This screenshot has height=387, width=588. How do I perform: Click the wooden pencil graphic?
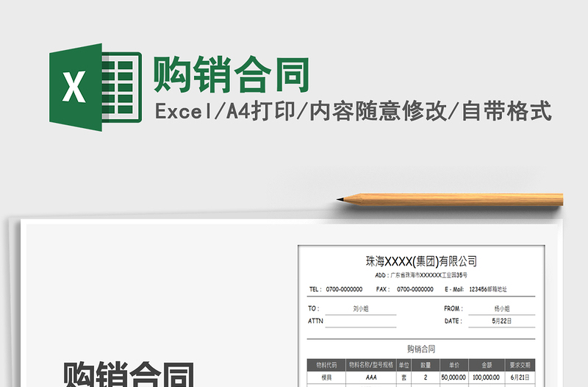(x=450, y=199)
